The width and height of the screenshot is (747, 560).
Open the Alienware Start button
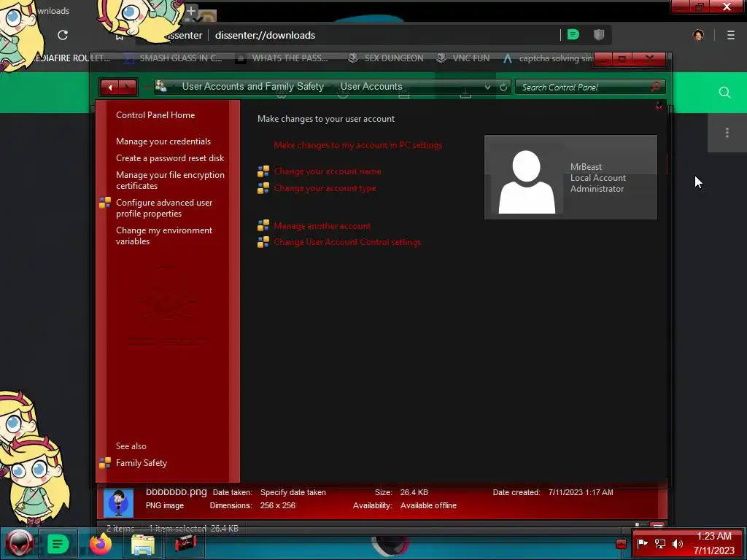pos(19,543)
